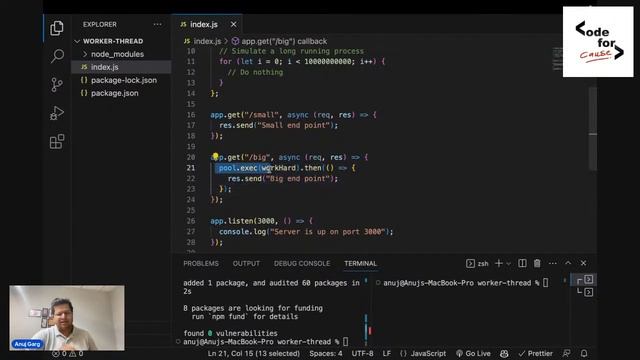
Task: Click the lightbulb code action icon
Action: (215, 156)
